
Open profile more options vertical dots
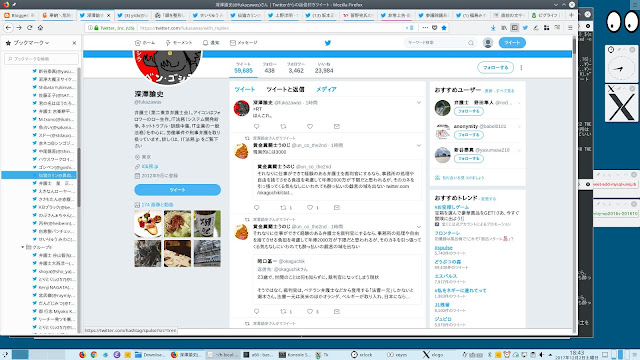tap(521, 68)
